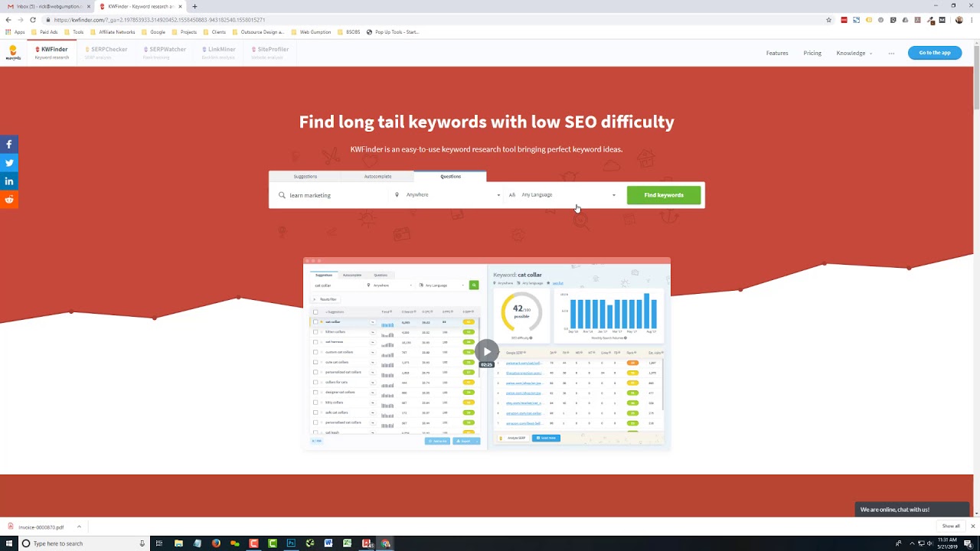Switch to the Gmail Inbox tab
Viewport: 980px width, 551px height.
(x=47, y=6)
